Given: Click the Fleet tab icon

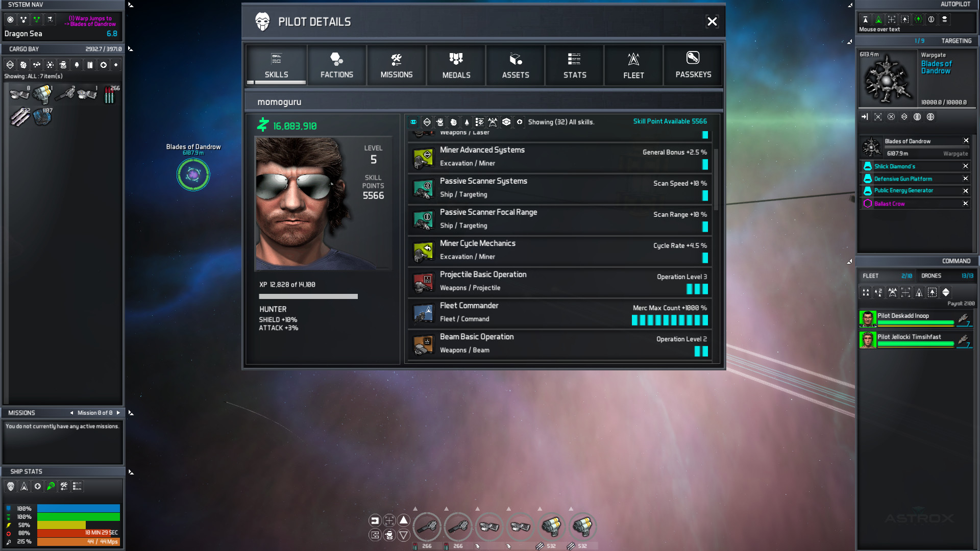Looking at the screenshot, I should [x=633, y=59].
